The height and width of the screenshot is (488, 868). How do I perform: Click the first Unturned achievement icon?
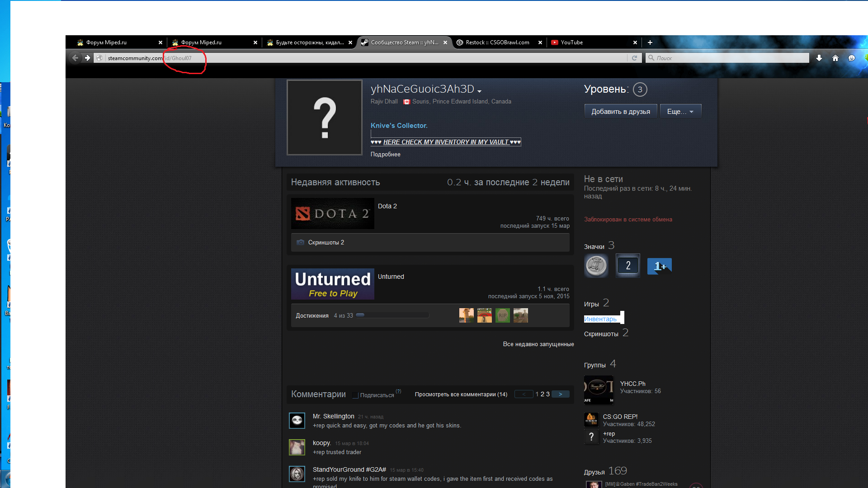(467, 315)
